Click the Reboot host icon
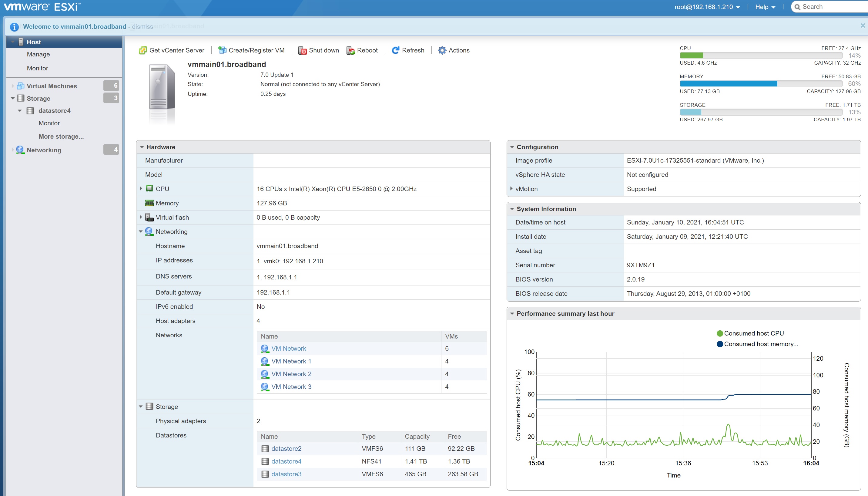 coord(350,50)
